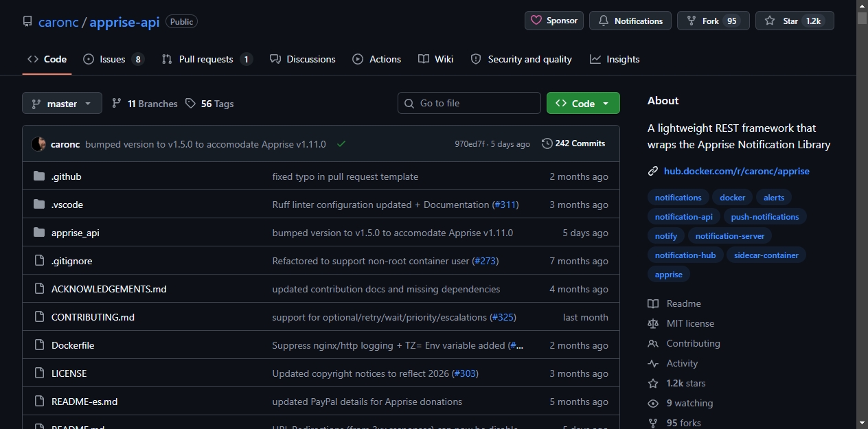Open the Actions tab

(x=376, y=59)
